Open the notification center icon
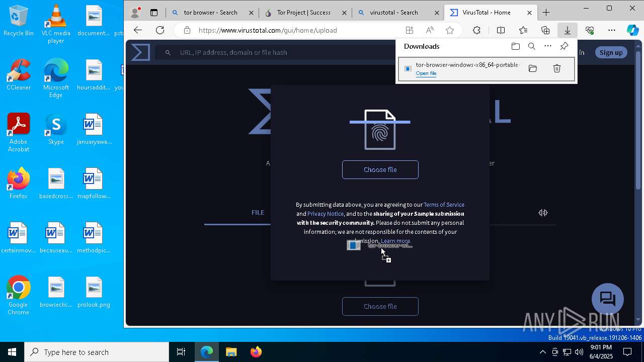644x362 pixels. (627, 352)
